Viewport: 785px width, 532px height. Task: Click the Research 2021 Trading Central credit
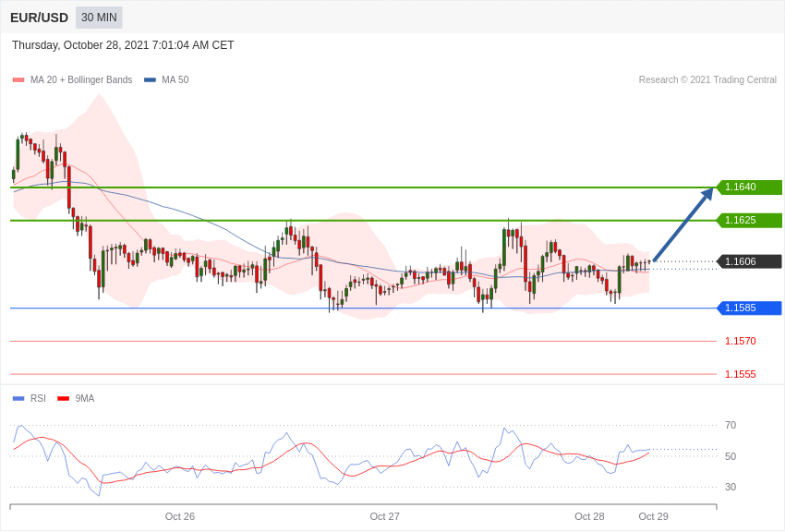click(x=707, y=79)
